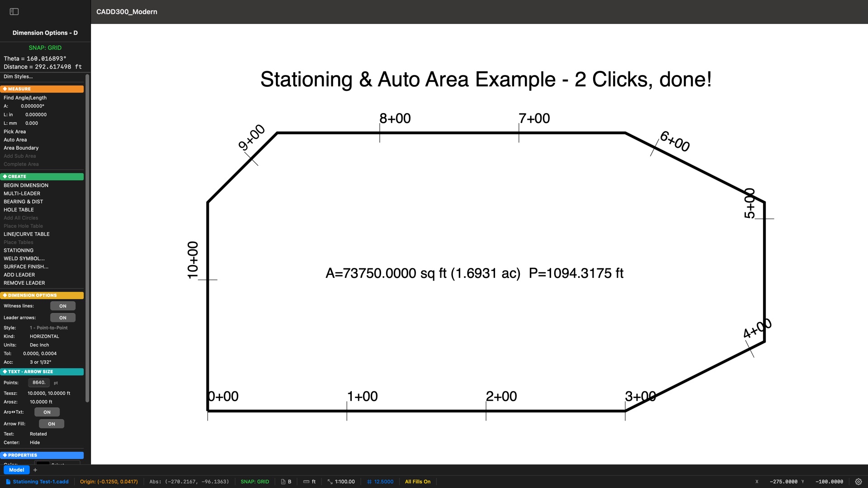Click the A: angle value 0.000000°
The width and height of the screenshot is (868, 488).
(33, 106)
